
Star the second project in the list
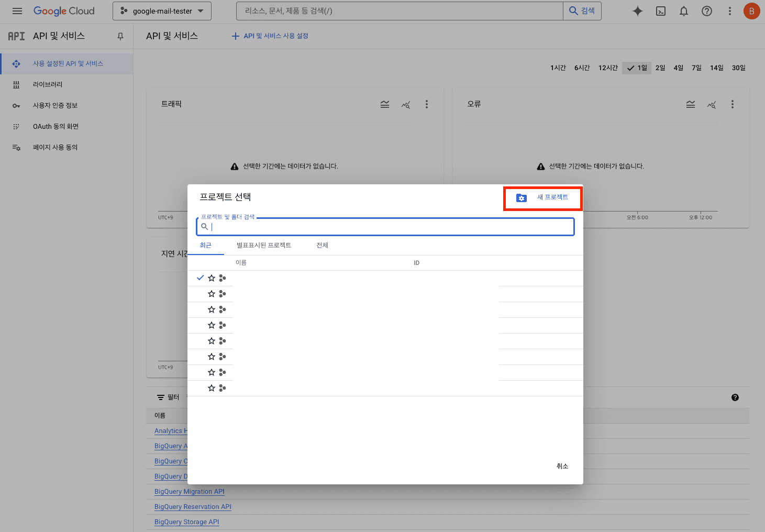tap(212, 294)
